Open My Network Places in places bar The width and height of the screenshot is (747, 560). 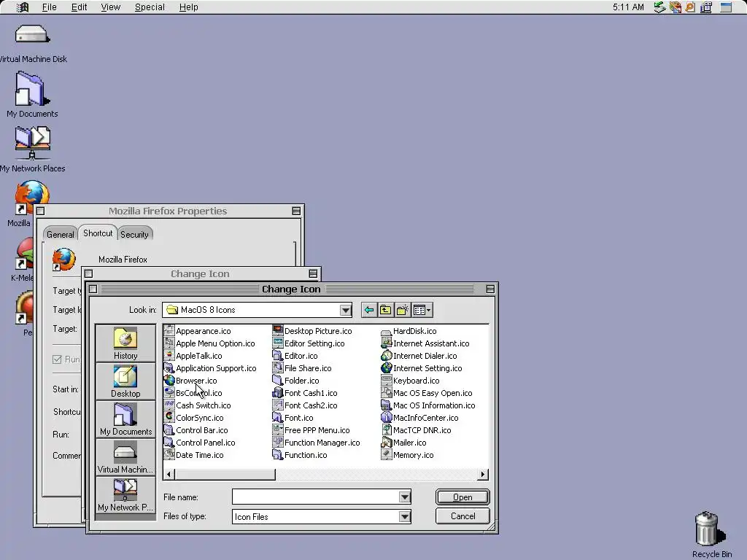tap(125, 495)
